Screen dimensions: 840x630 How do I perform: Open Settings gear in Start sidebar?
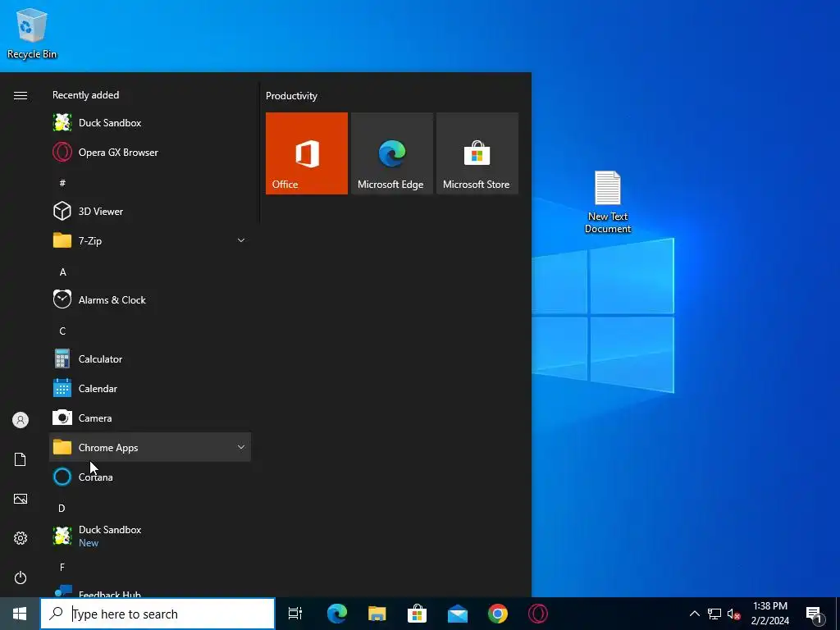pos(21,538)
